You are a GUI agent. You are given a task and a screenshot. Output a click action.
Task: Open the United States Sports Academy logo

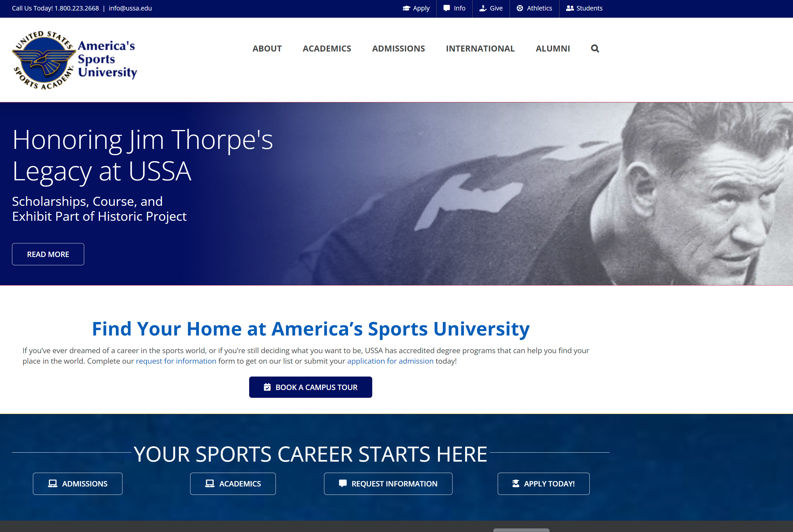[x=75, y=60]
